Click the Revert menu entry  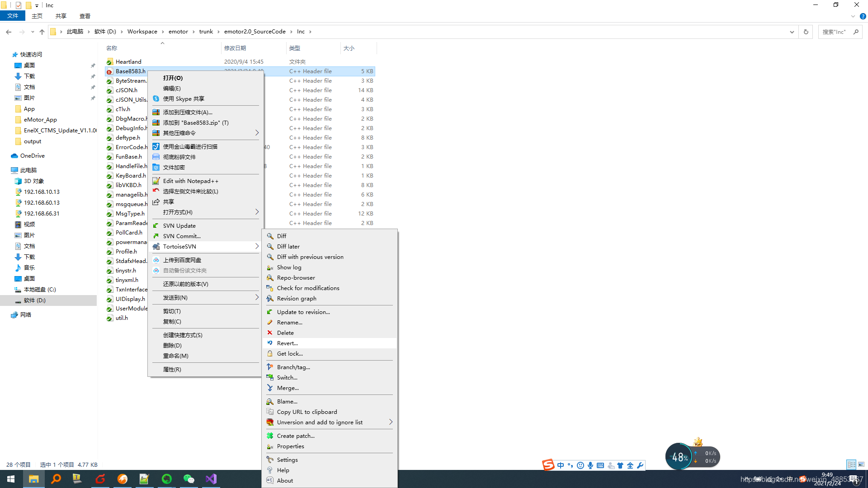click(288, 343)
